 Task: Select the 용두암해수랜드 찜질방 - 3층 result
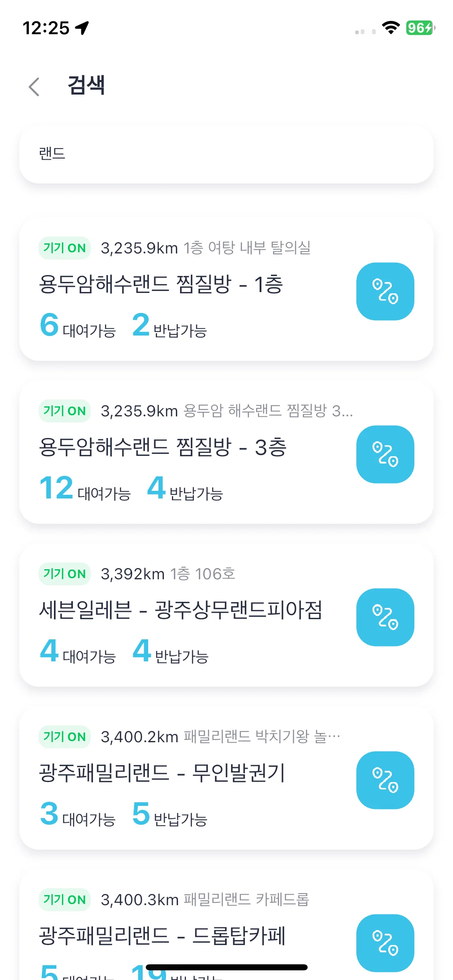[226, 452]
